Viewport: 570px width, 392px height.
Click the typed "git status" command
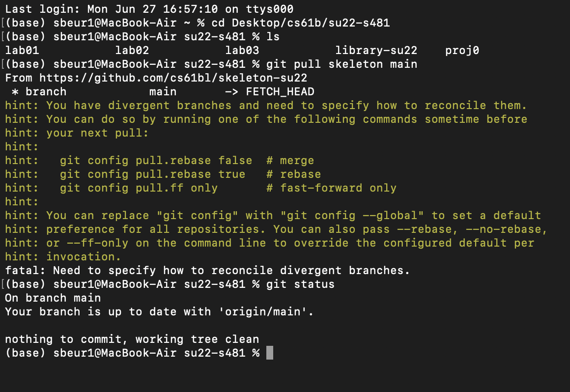pos(300,284)
